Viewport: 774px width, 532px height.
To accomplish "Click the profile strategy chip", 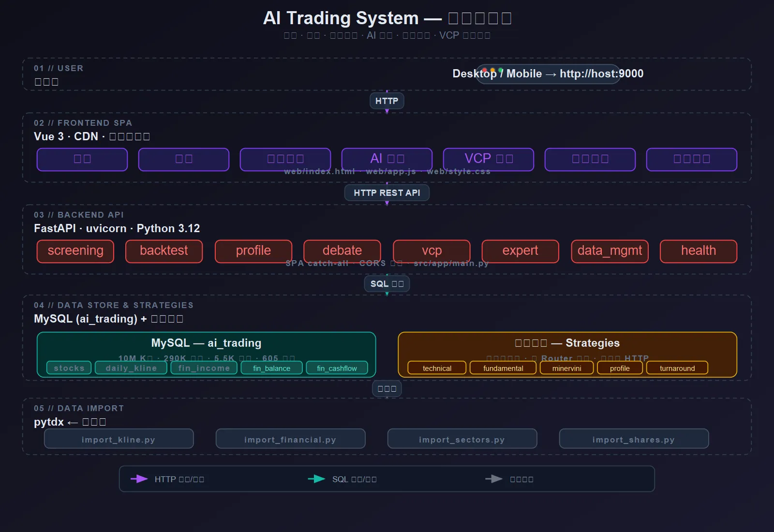I will (x=620, y=368).
